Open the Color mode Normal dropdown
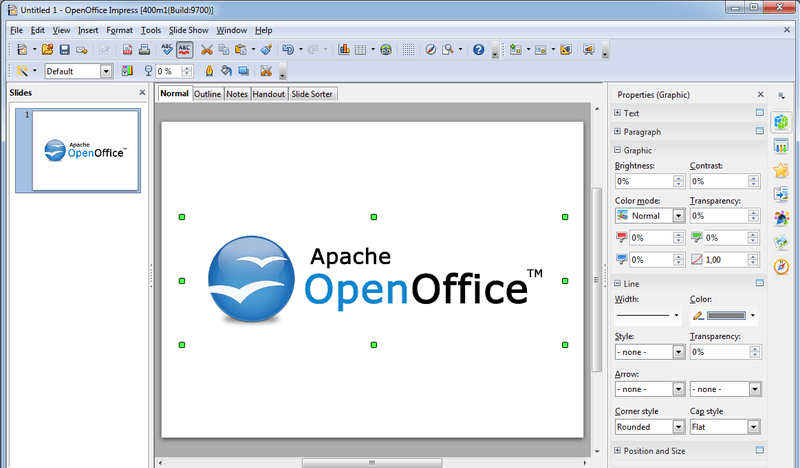The height and width of the screenshot is (468, 800). tap(678, 216)
